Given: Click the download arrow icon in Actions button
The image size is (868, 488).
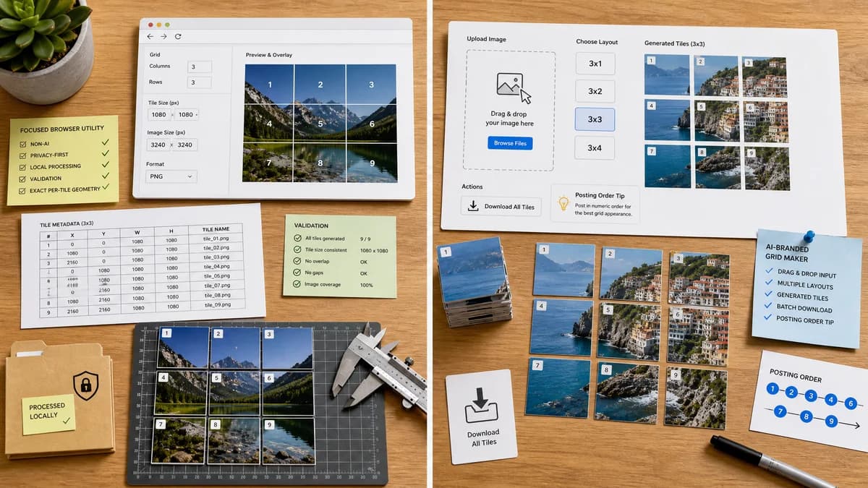Looking at the screenshot, I should coord(473,206).
